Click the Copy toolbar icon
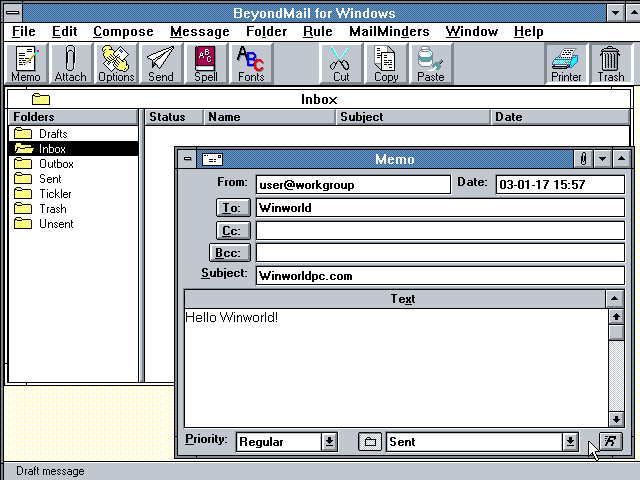Screen dimensions: 640x480 386,64
